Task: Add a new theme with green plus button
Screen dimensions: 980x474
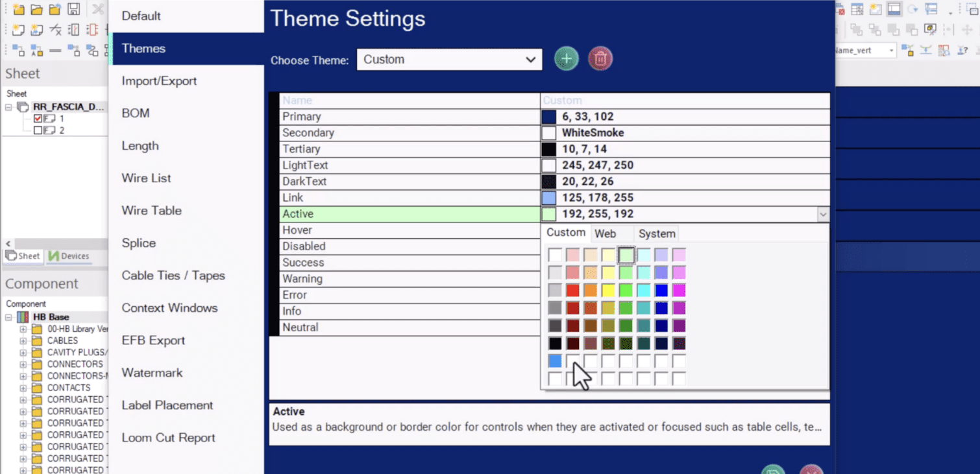Action: pos(566,59)
